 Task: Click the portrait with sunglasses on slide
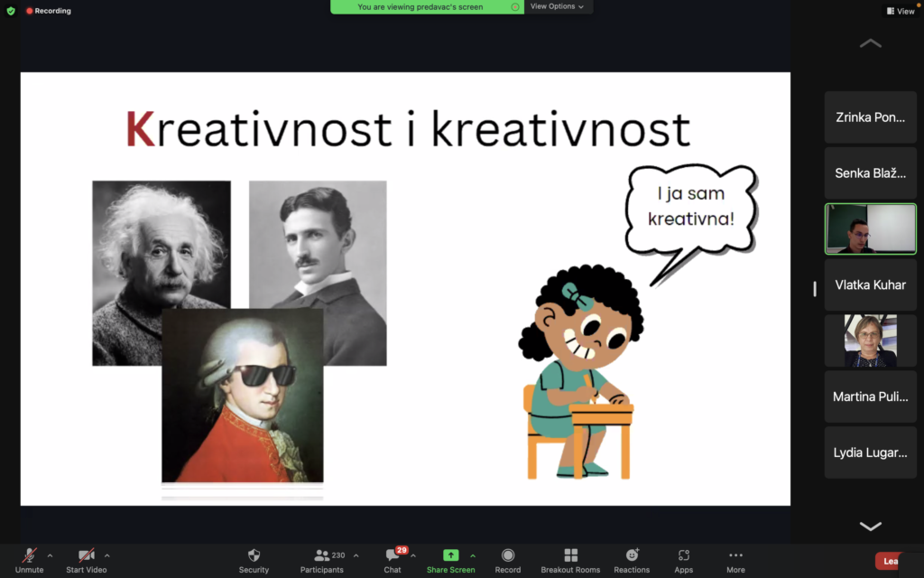pos(242,396)
